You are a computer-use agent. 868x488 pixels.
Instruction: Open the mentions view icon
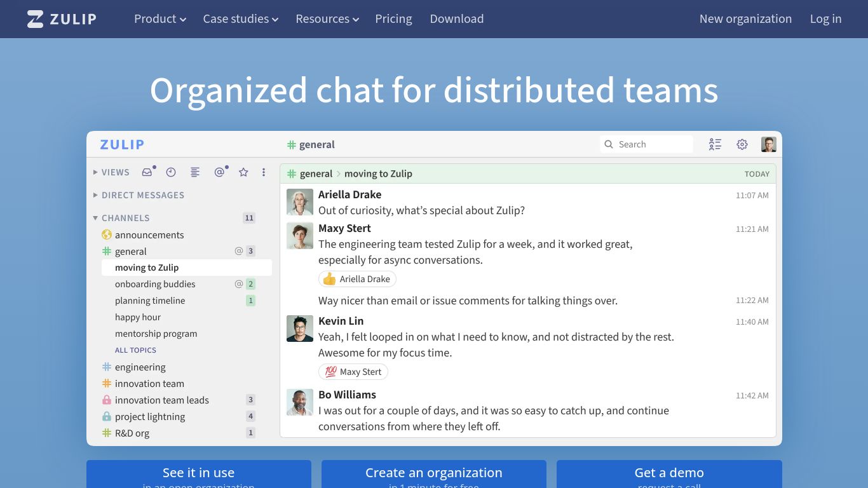[x=219, y=172]
